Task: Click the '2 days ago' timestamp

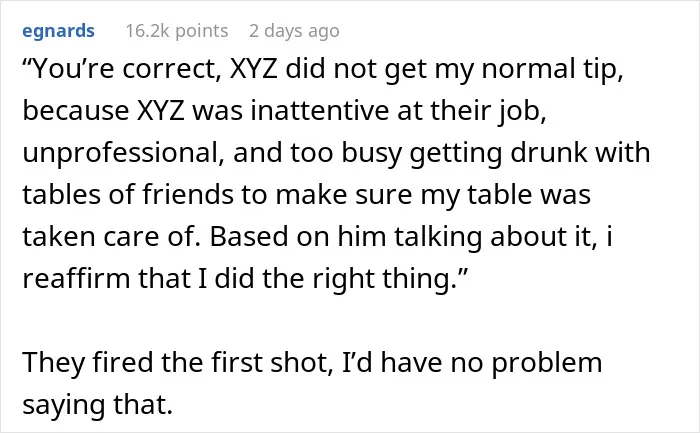Action: (294, 31)
